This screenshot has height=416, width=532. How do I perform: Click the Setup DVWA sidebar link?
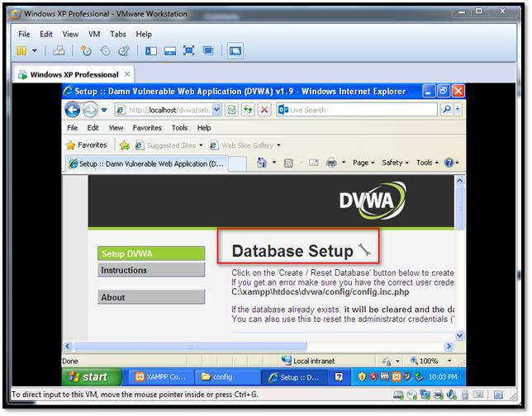[151, 253]
